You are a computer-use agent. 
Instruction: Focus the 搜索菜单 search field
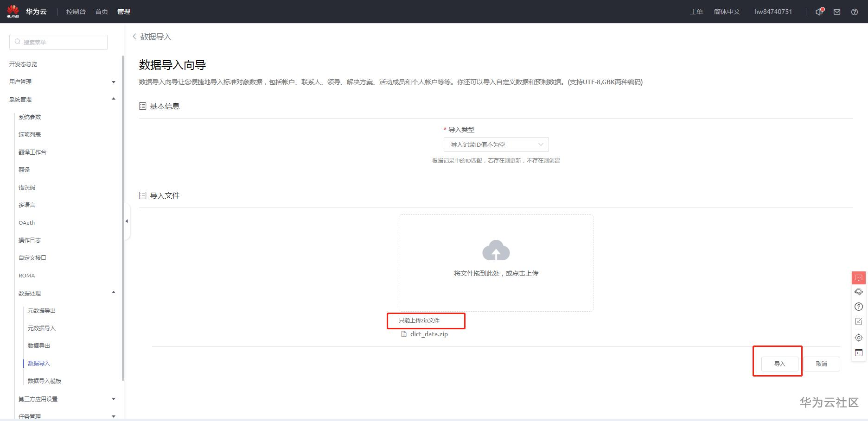(58, 42)
